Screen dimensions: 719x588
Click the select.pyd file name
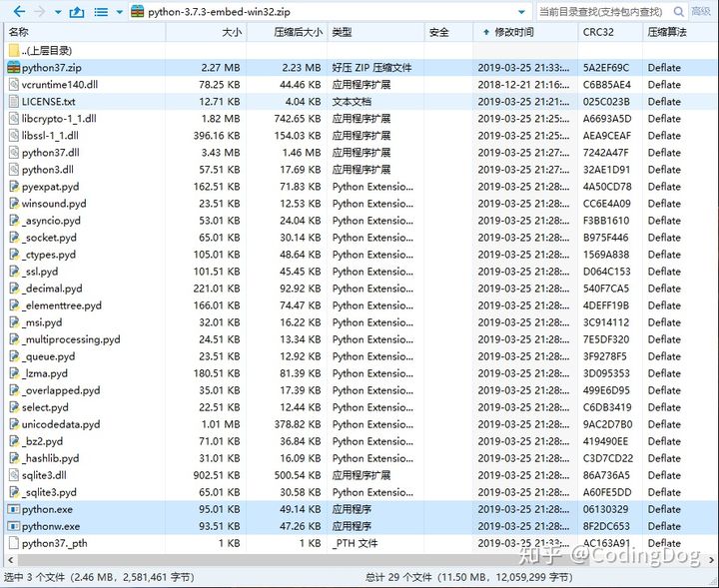click(x=45, y=407)
